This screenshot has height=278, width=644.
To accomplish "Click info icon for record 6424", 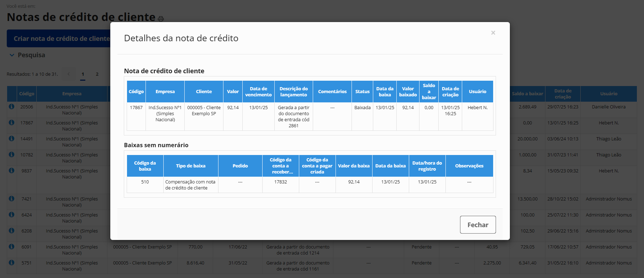I will click(11, 215).
